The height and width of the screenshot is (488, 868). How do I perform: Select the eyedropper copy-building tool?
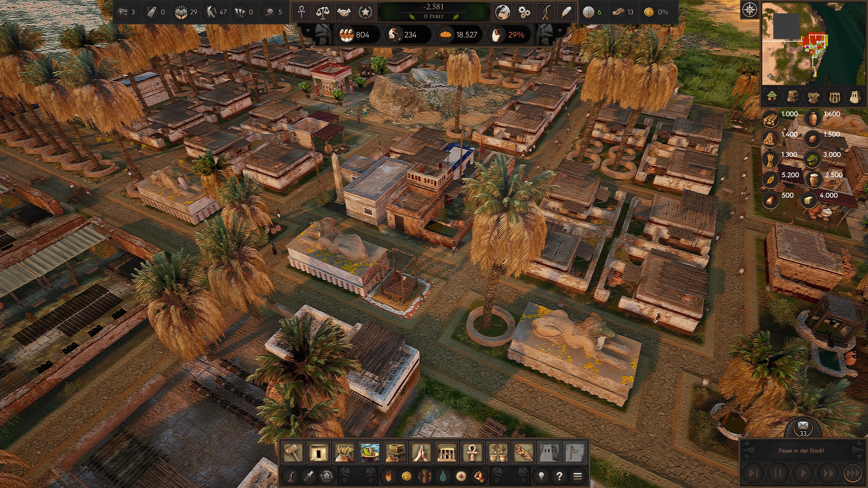[x=309, y=476]
